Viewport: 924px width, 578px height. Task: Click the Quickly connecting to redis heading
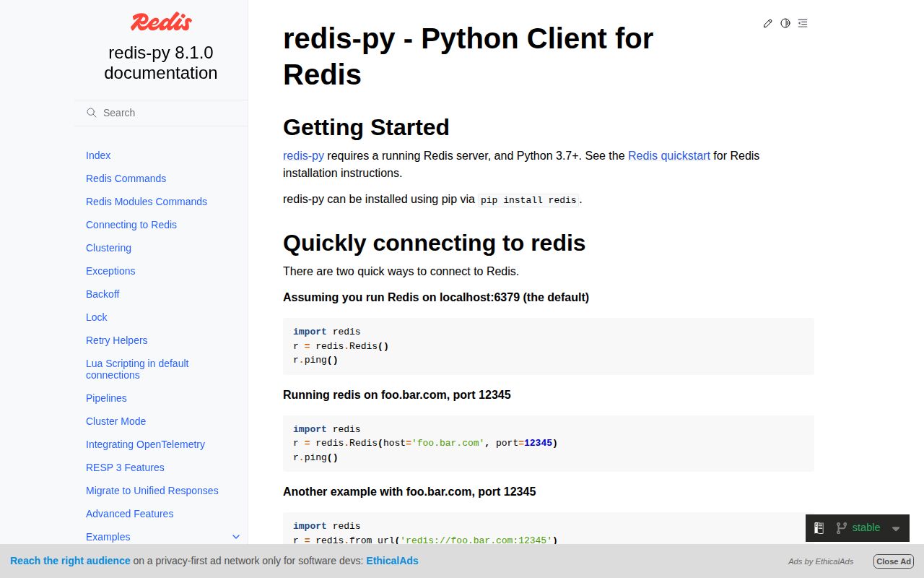pyautogui.click(x=434, y=243)
